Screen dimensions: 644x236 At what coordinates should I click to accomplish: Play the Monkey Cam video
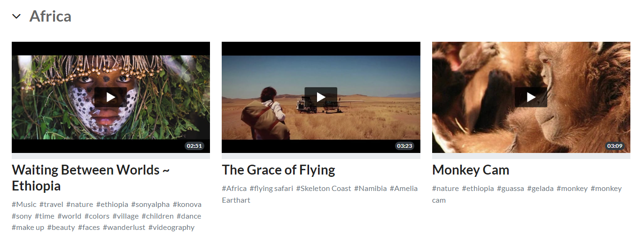[x=531, y=97]
